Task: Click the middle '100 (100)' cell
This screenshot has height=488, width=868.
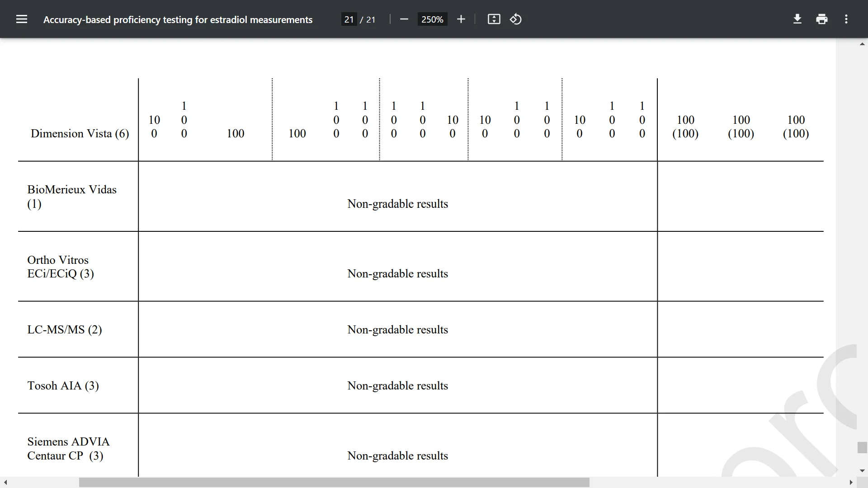Action: [x=741, y=127]
